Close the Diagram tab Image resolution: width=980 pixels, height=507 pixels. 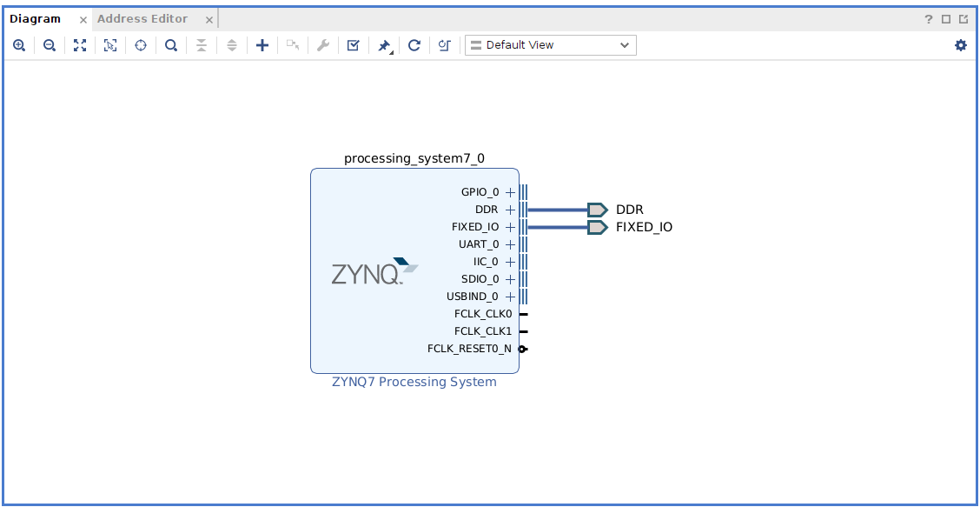(x=83, y=20)
